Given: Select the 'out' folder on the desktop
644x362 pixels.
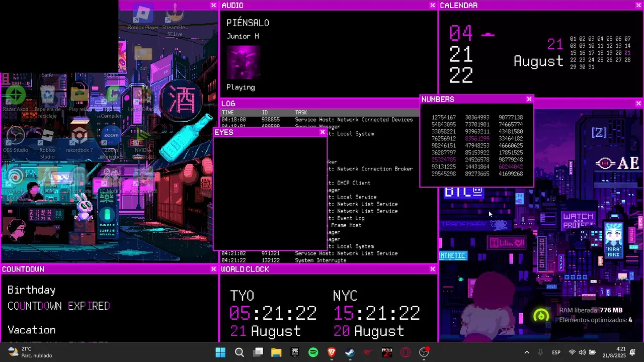Looking at the screenshot, I should (x=143, y=58).
